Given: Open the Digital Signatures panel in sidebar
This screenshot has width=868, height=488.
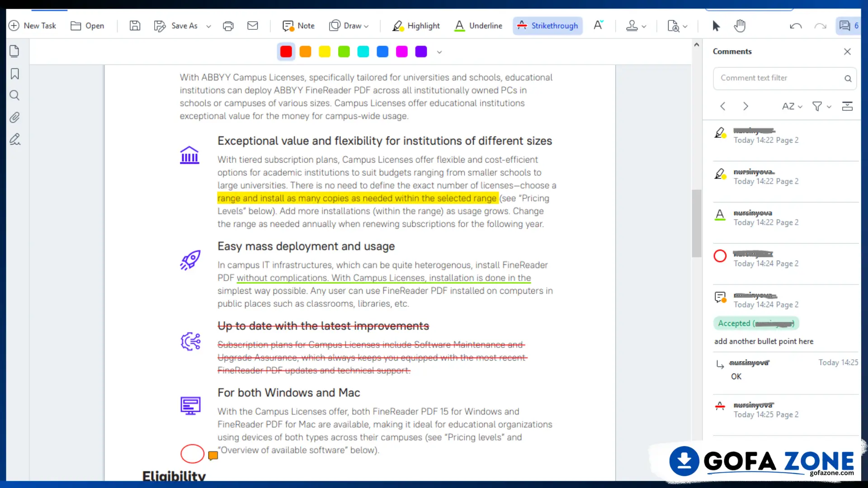Looking at the screenshot, I should tap(15, 139).
